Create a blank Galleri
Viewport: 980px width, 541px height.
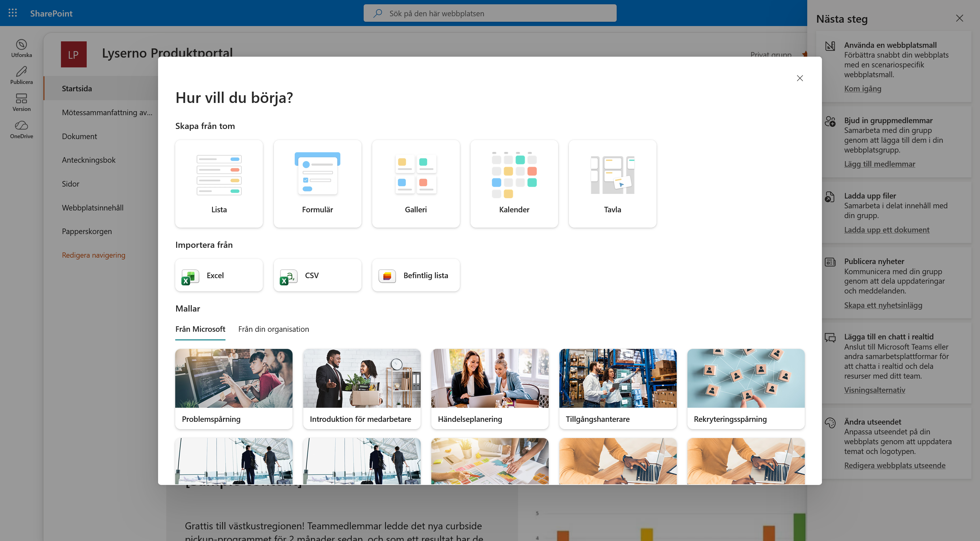pos(415,184)
